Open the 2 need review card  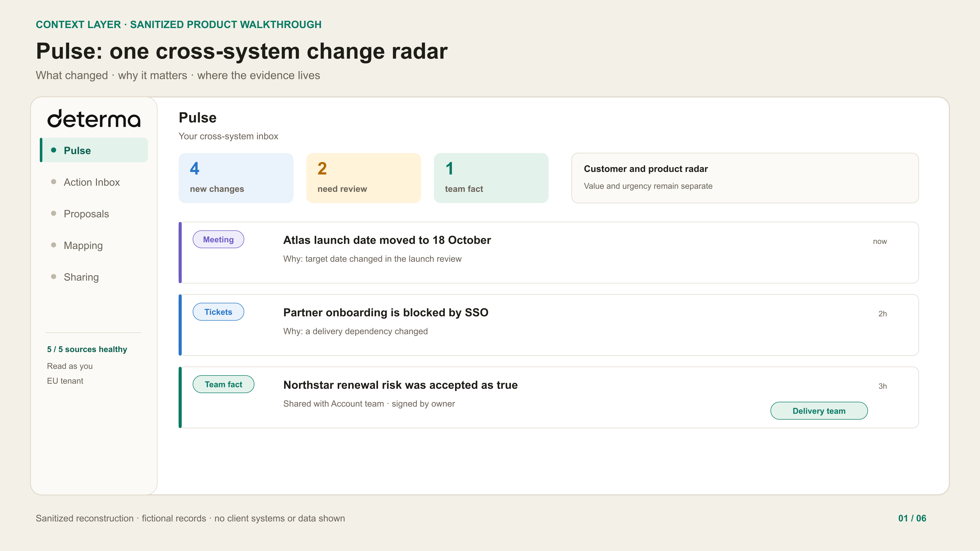(363, 178)
